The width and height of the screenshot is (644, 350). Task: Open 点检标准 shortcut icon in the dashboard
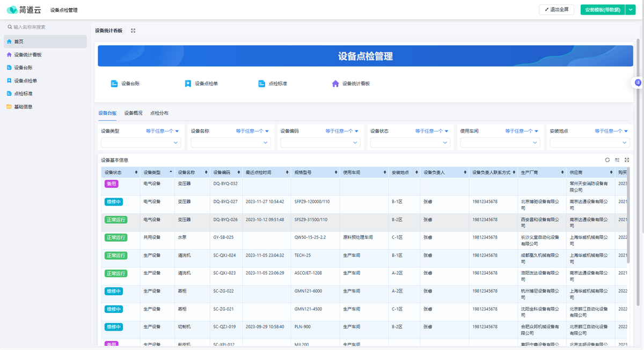click(261, 84)
